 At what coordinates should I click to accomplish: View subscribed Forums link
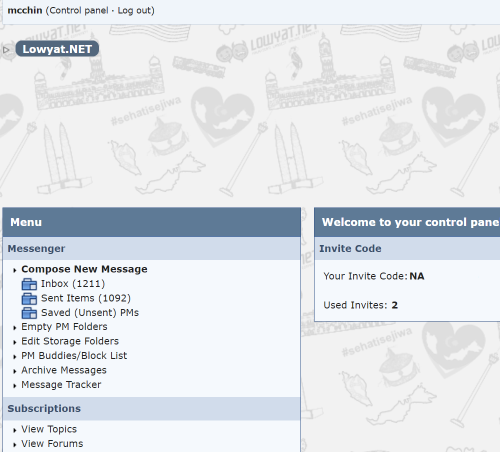coord(52,444)
